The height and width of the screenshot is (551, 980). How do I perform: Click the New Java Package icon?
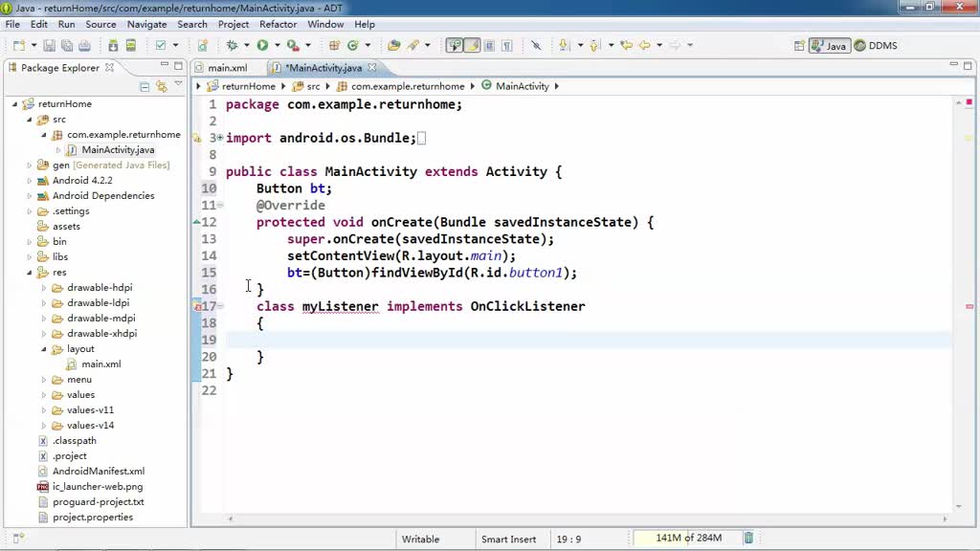pos(334,46)
